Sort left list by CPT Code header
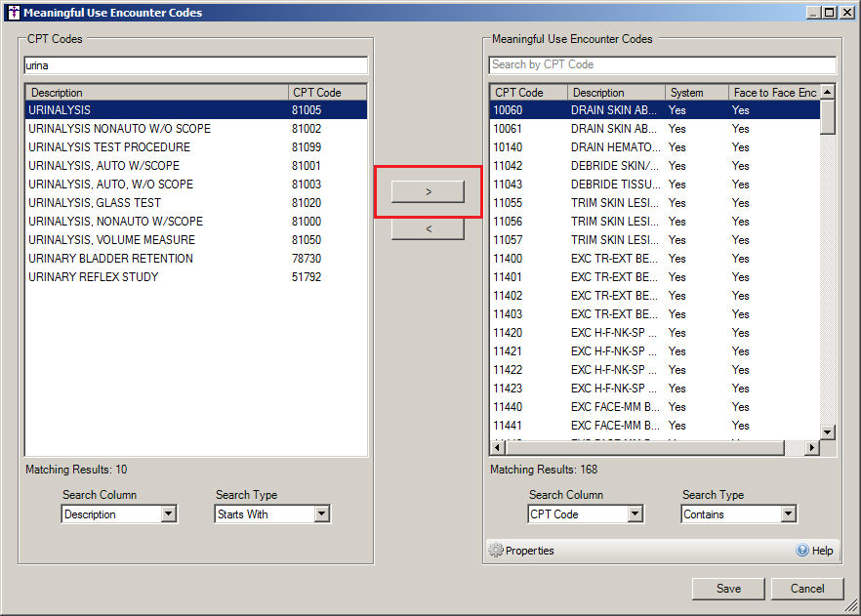The width and height of the screenshot is (861, 616). coord(327,92)
